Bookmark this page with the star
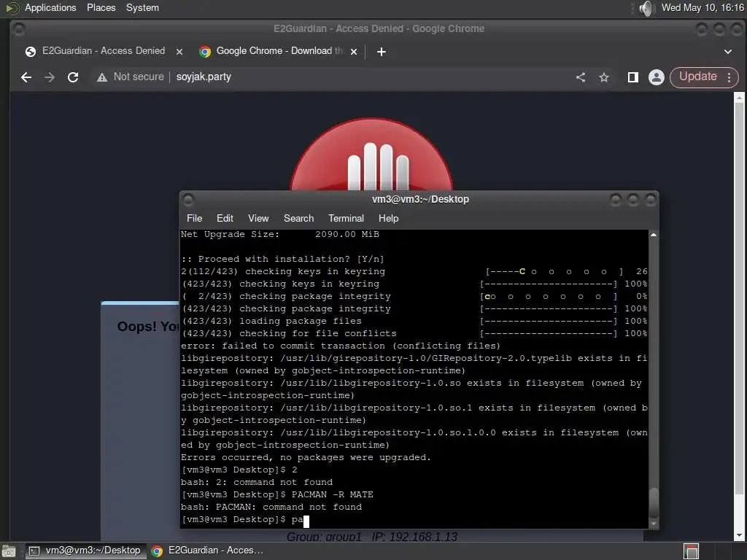This screenshot has width=747, height=560. click(x=603, y=77)
